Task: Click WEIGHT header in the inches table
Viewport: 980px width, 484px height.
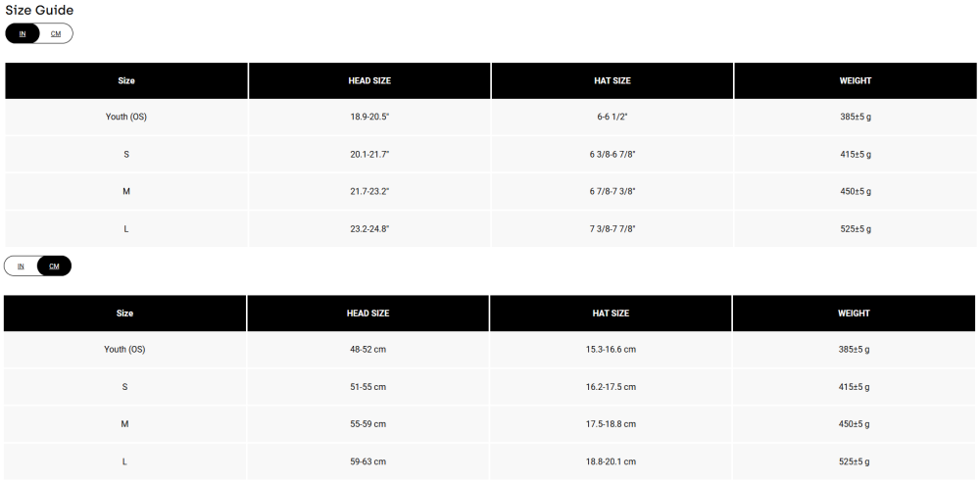Action: point(855,80)
